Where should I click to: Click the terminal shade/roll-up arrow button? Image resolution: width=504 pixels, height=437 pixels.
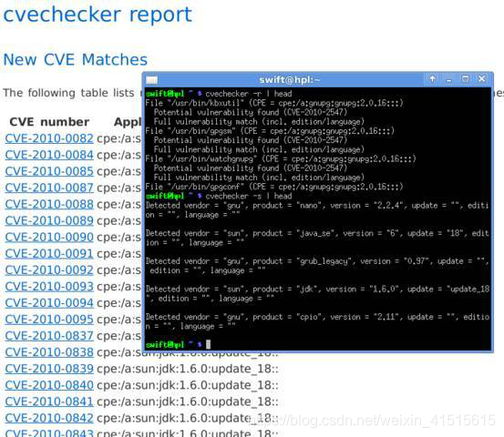(432, 79)
